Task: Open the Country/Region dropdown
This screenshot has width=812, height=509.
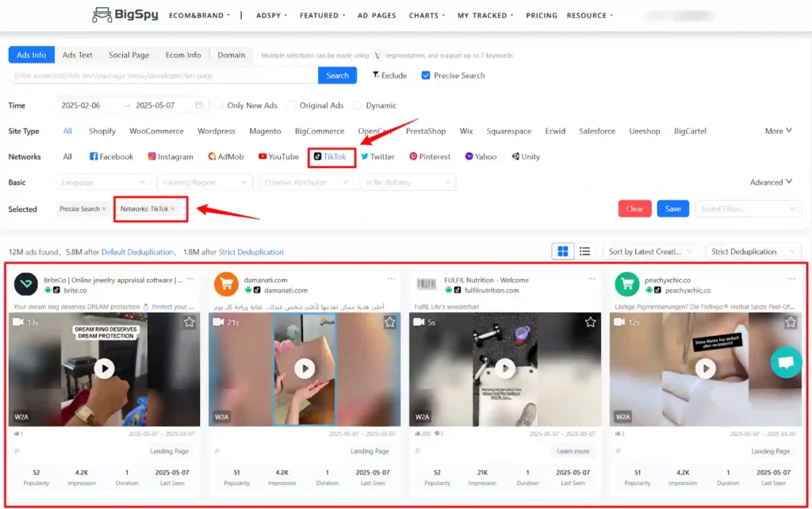Action: click(205, 182)
